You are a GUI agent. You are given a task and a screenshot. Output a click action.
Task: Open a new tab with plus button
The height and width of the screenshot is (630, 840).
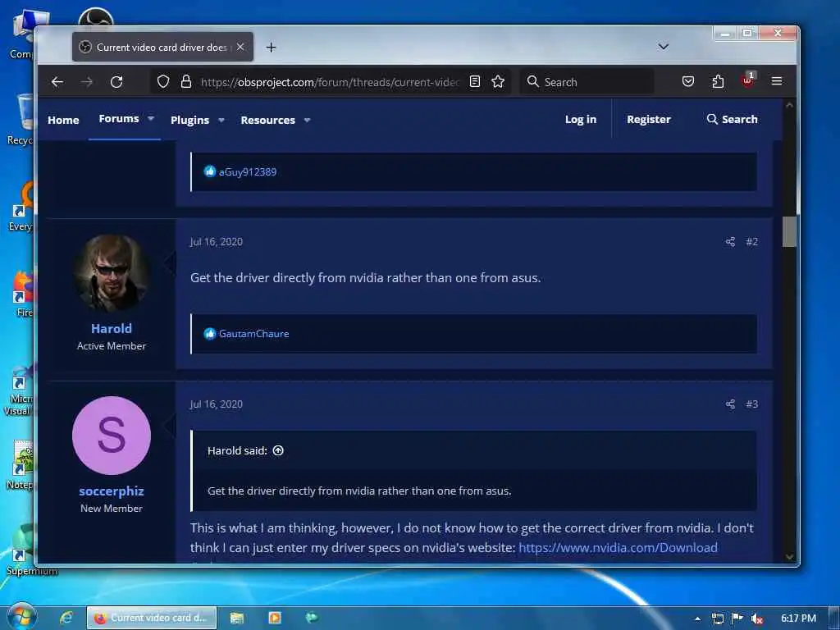point(271,48)
